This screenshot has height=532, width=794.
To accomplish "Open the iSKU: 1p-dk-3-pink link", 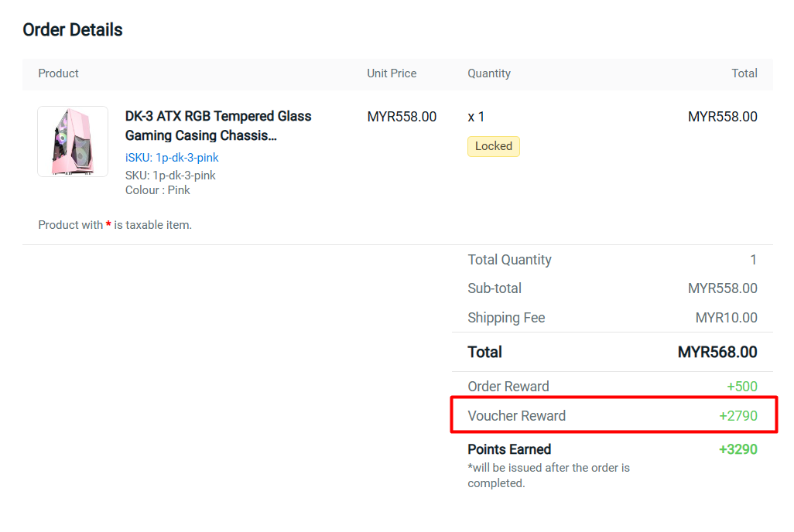I will click(172, 158).
